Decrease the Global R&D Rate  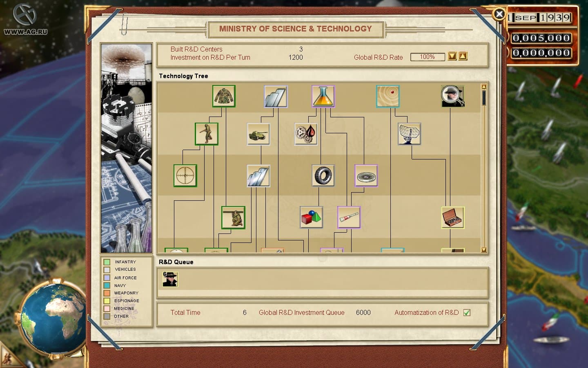[x=452, y=56]
